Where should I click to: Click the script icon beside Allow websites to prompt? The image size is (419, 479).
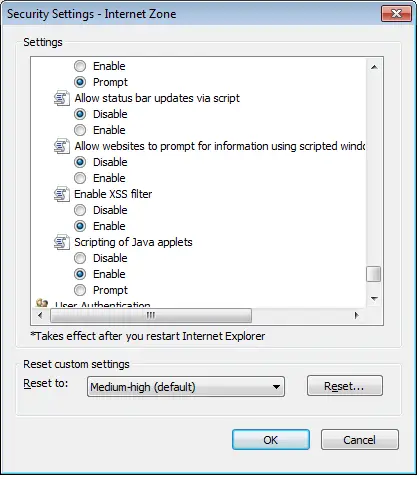(x=62, y=146)
